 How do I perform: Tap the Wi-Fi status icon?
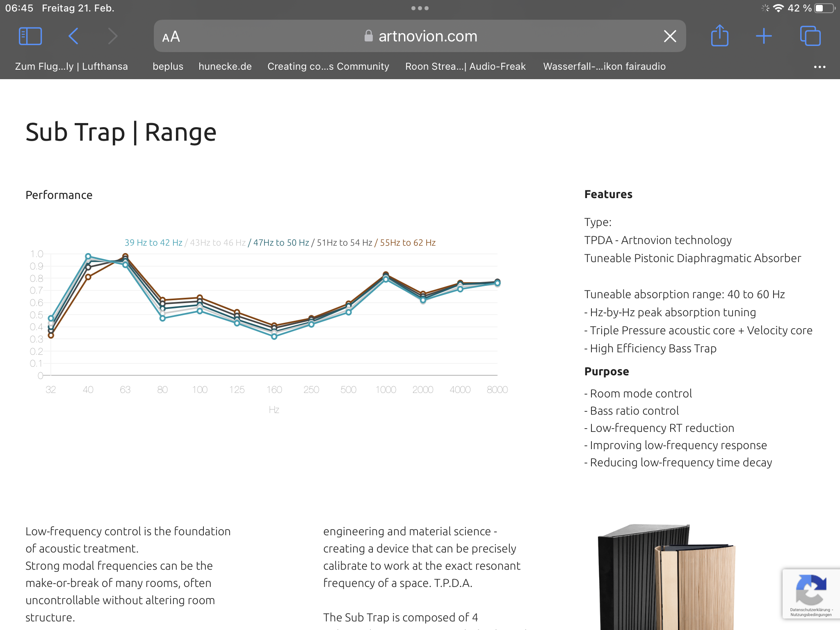[x=778, y=8]
